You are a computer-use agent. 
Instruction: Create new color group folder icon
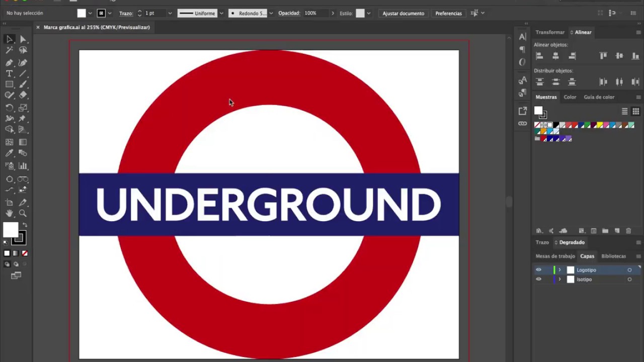(x=605, y=231)
